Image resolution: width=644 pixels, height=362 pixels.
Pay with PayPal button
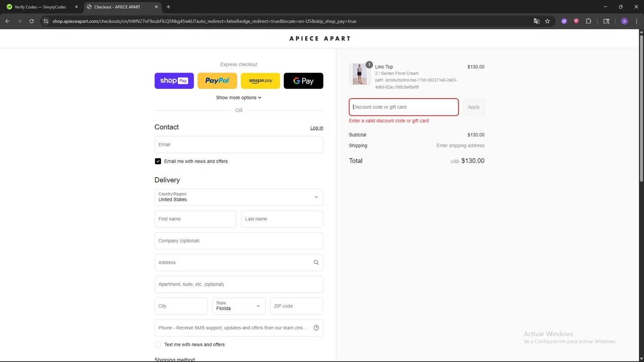(217, 81)
